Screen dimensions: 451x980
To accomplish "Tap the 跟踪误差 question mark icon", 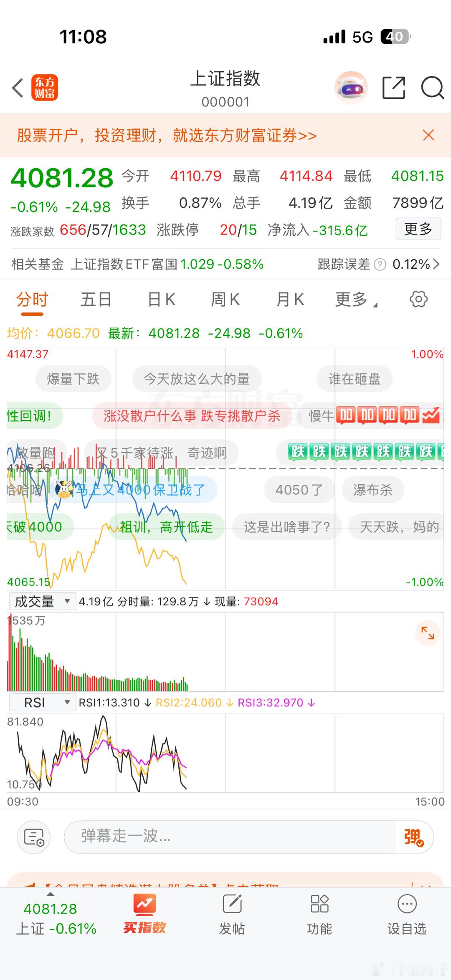I will (380, 265).
